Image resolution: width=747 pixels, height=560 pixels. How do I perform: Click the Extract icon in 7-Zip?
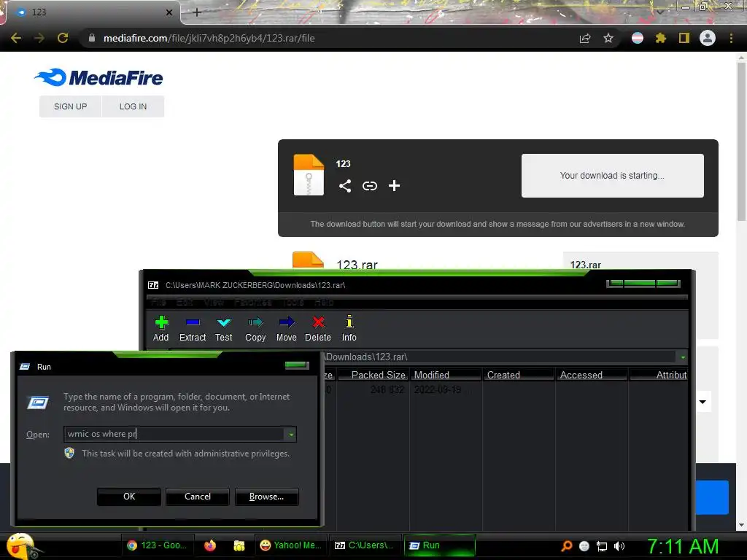pos(193,322)
